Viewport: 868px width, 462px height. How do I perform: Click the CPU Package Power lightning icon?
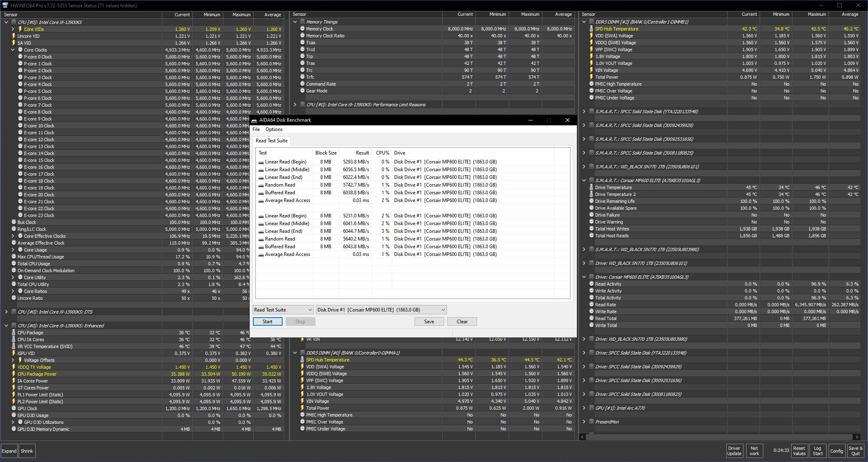tap(14, 374)
